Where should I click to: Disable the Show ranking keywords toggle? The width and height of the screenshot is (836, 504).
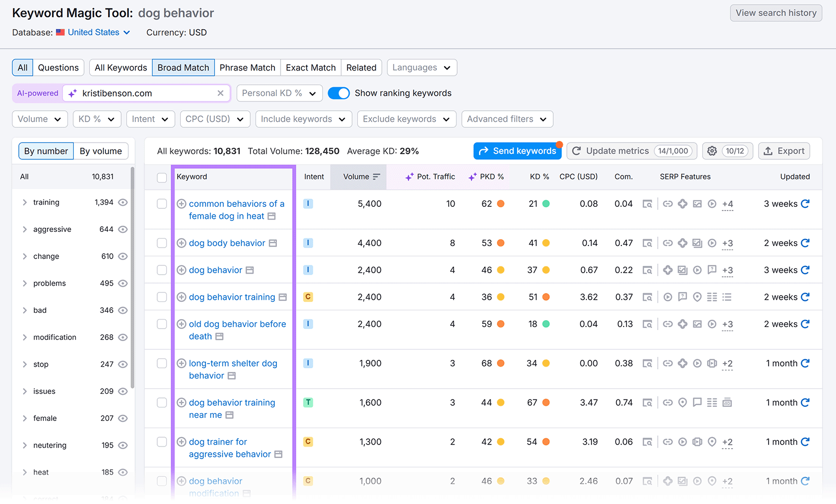point(339,93)
